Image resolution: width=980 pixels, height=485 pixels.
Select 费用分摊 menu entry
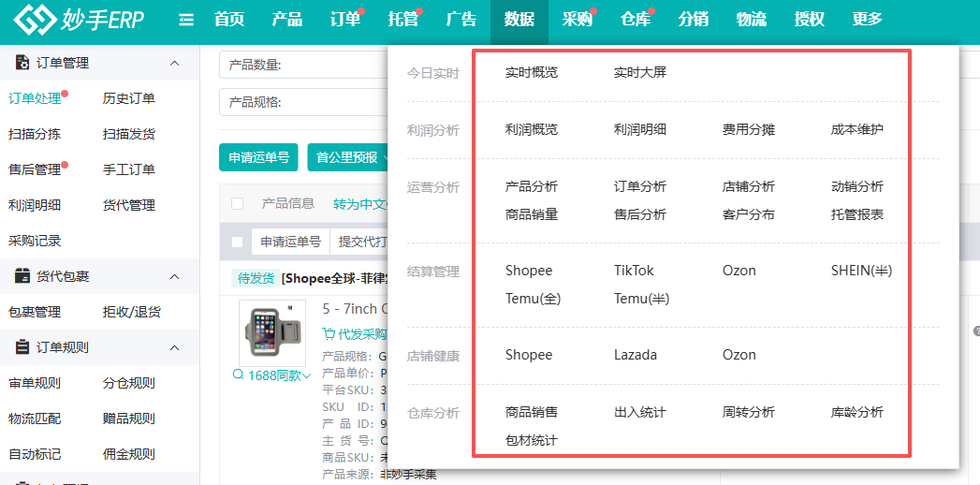click(x=749, y=130)
